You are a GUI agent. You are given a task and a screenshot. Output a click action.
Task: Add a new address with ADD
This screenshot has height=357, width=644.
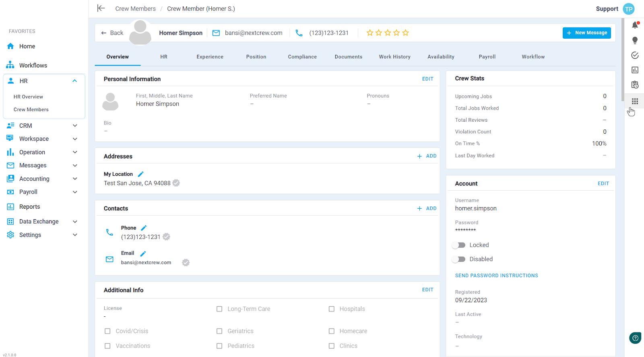coord(427,156)
